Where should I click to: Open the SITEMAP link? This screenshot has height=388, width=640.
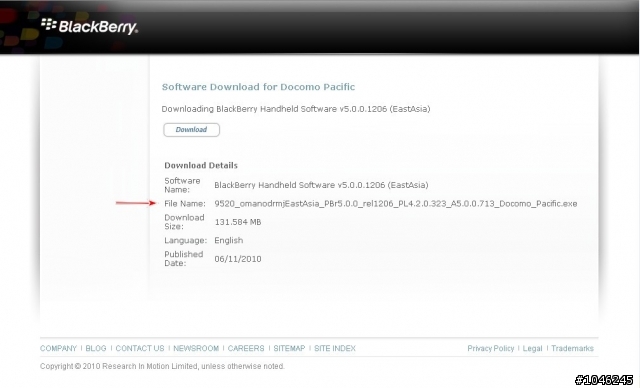point(289,348)
